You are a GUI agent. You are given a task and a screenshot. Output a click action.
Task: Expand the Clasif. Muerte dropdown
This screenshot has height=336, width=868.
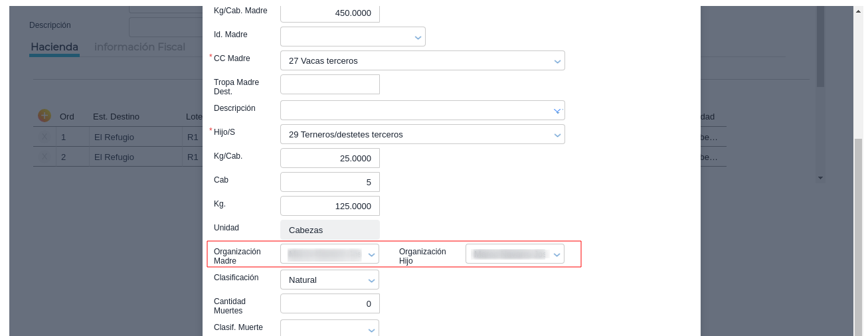tap(371, 329)
